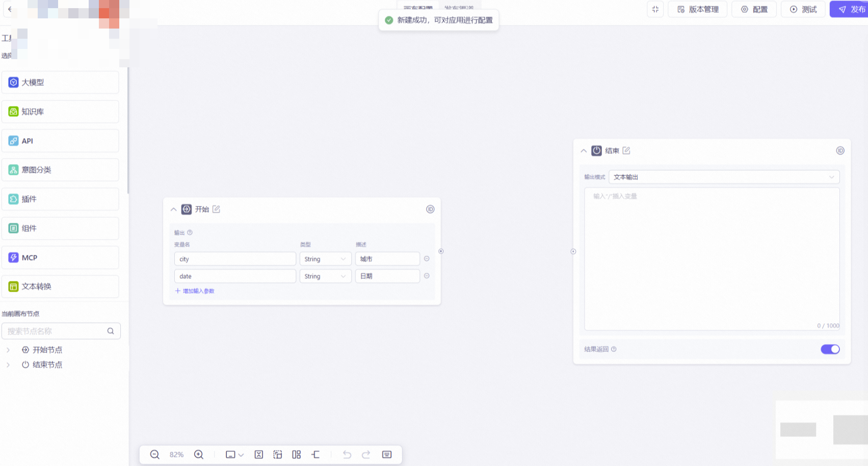Add a 大模型 node from sidebar
The image size is (868, 466).
[60, 83]
